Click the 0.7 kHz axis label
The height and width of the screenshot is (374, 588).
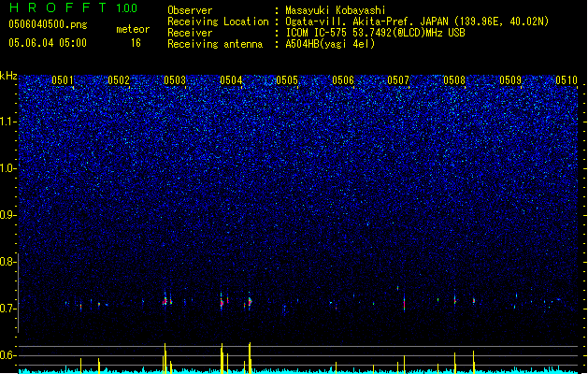click(8, 309)
